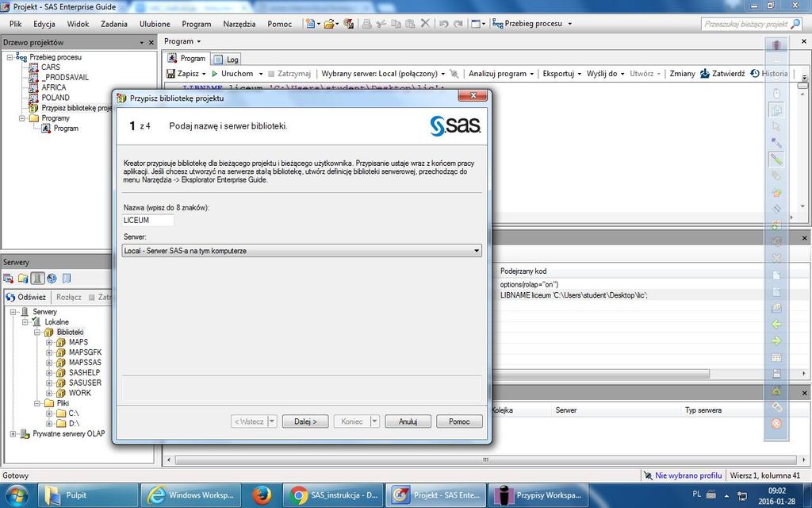Click the Windows Start button

pyautogui.click(x=16, y=495)
